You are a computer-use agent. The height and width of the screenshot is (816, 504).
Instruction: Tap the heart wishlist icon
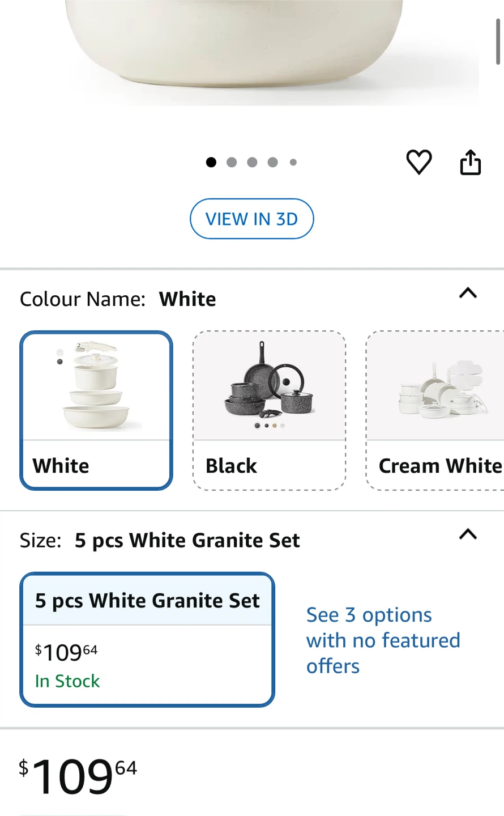click(x=419, y=162)
